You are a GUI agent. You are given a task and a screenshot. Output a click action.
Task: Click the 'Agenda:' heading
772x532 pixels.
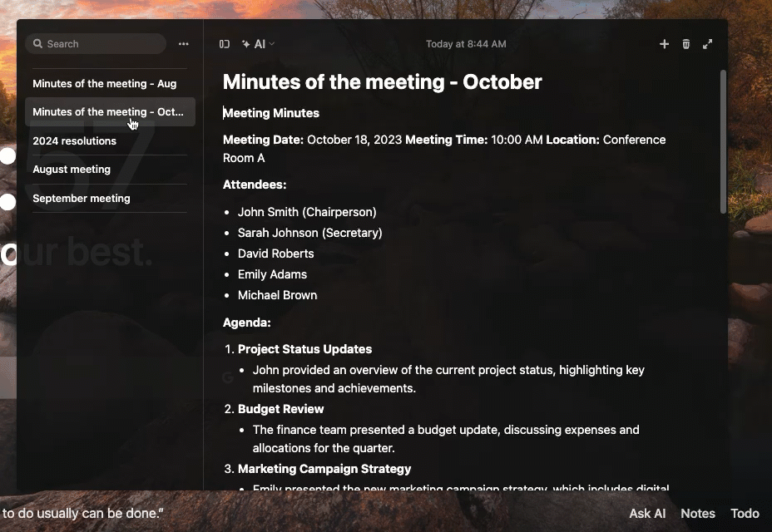click(x=247, y=323)
